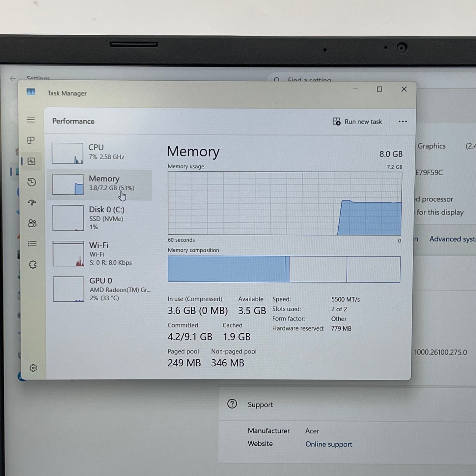Open the Users page icon
Viewport: 476px width, 476px height.
pos(32,223)
